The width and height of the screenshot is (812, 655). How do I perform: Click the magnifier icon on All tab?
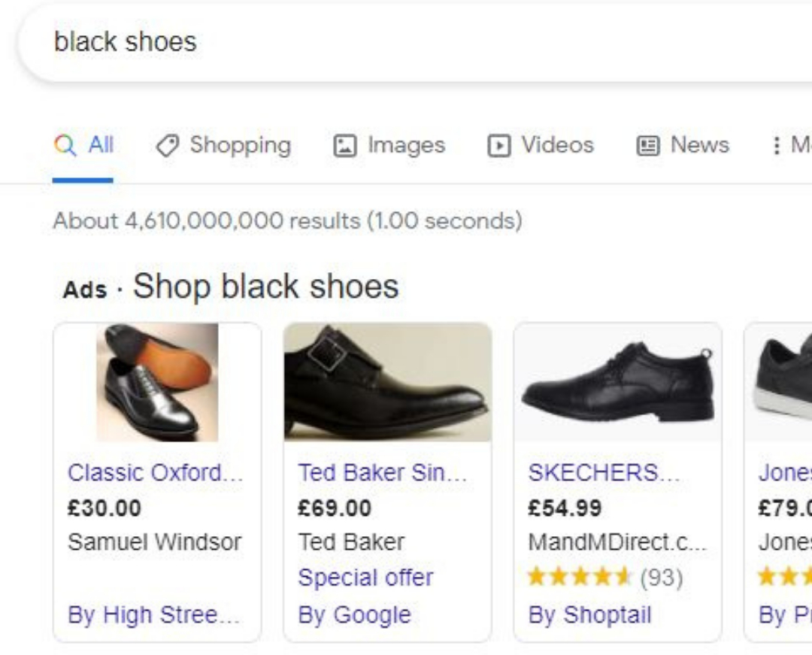pyautogui.click(x=65, y=145)
